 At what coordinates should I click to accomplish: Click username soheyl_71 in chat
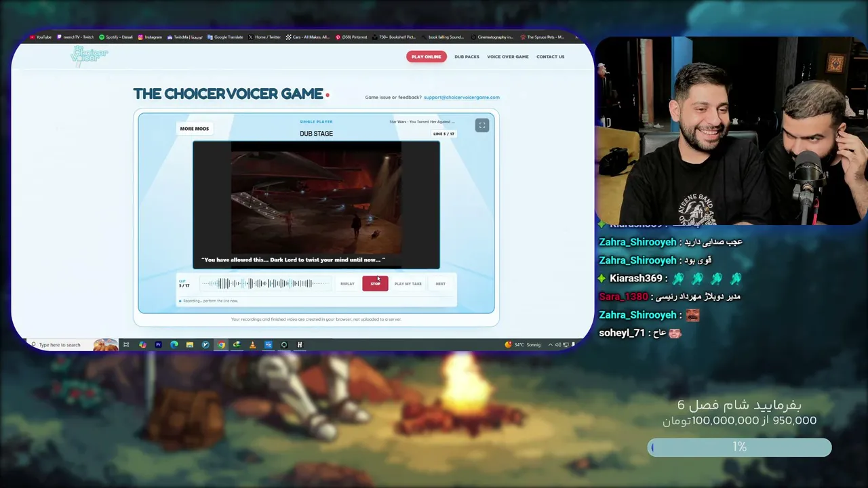[622, 333]
